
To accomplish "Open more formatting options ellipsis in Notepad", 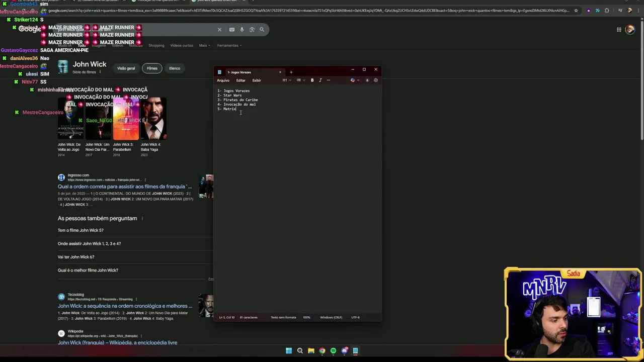I will coord(329,80).
